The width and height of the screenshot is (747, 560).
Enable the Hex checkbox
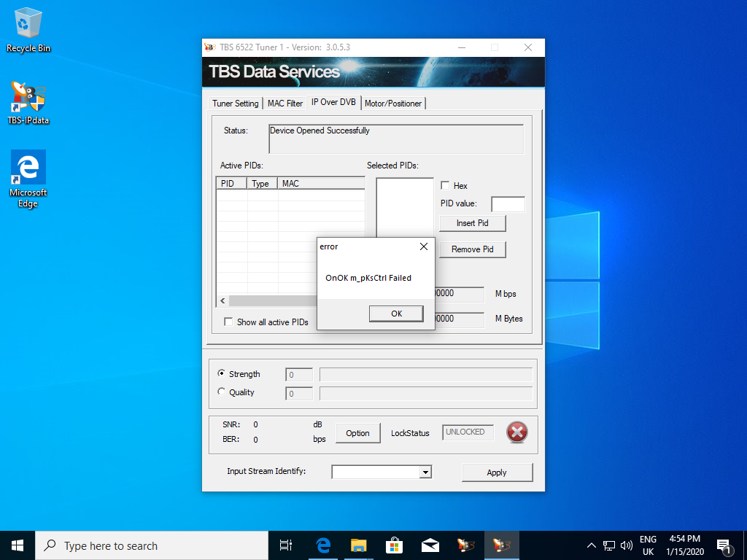(x=446, y=186)
